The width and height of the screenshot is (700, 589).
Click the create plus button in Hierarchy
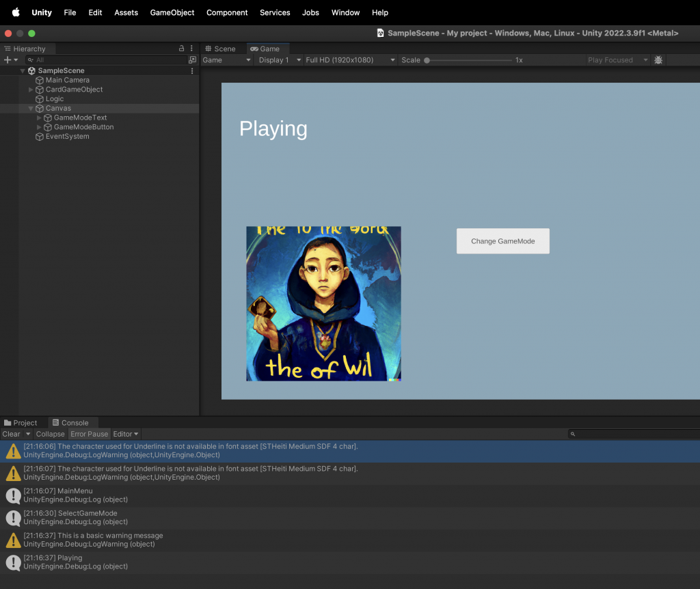7,60
